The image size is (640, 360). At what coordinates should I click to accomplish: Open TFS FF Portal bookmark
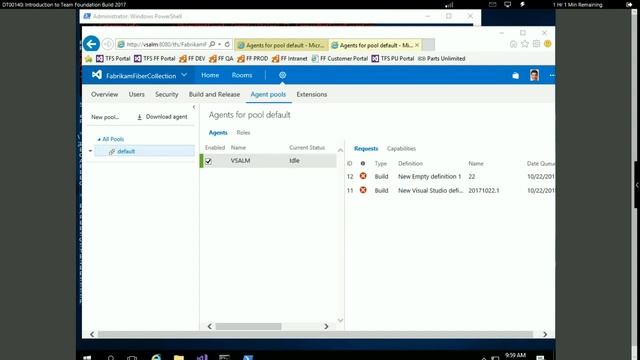coord(155,58)
